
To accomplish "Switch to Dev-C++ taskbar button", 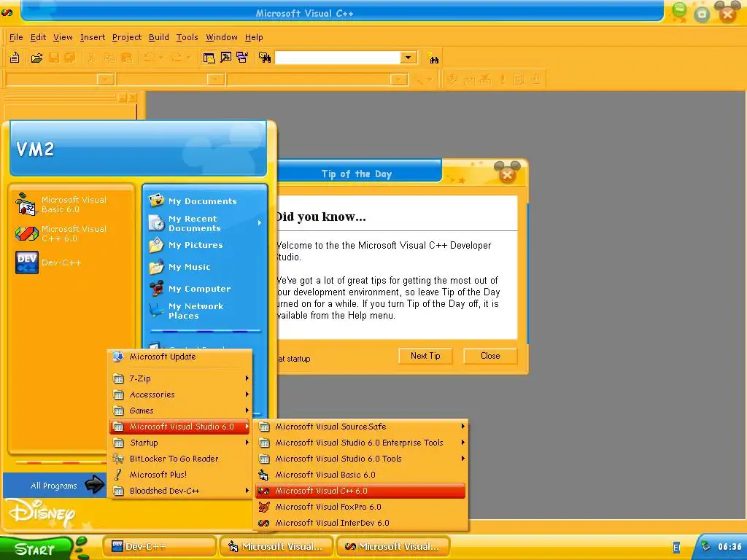I will tap(159, 547).
